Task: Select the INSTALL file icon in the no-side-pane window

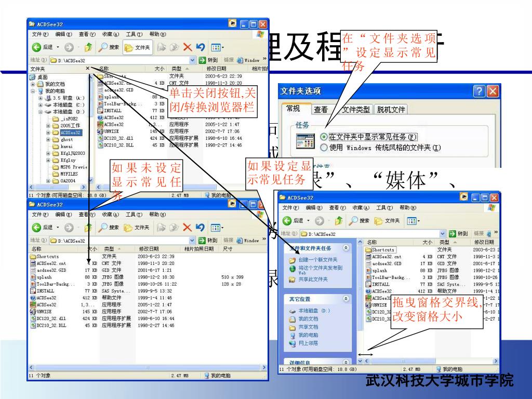Action: click(x=33, y=291)
